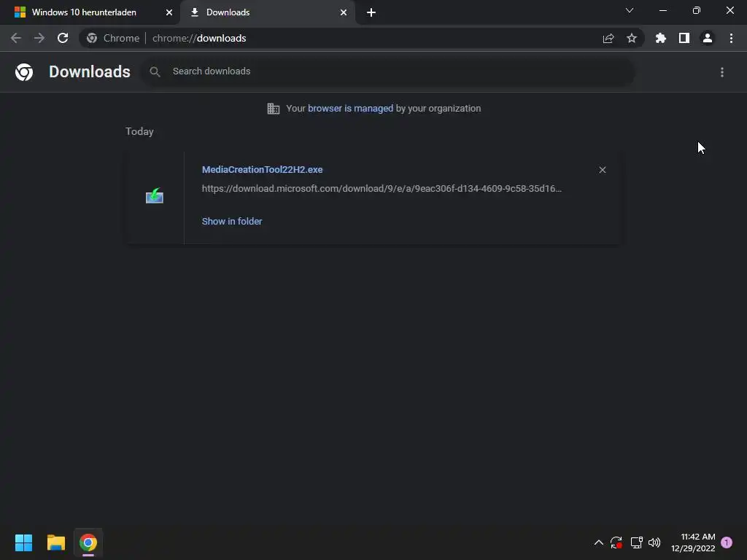Viewport: 747px width, 560px height.
Task: Open Chrome's three-dot main menu
Action: pos(731,38)
